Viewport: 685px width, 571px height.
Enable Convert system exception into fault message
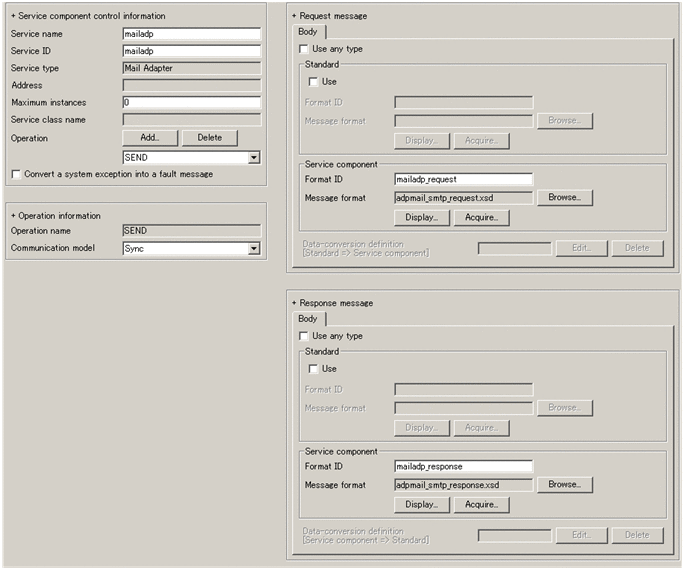pos(15,174)
